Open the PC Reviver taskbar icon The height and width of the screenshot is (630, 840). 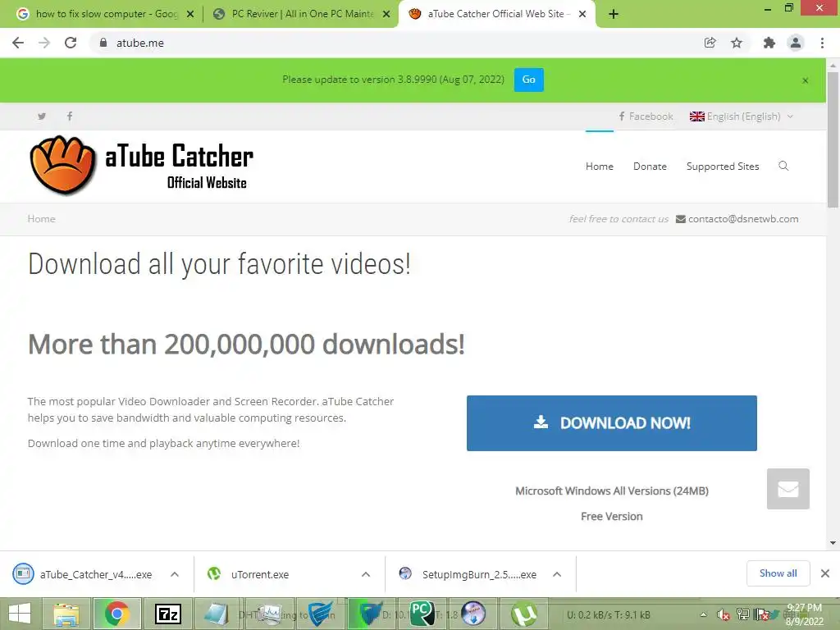[422, 614]
